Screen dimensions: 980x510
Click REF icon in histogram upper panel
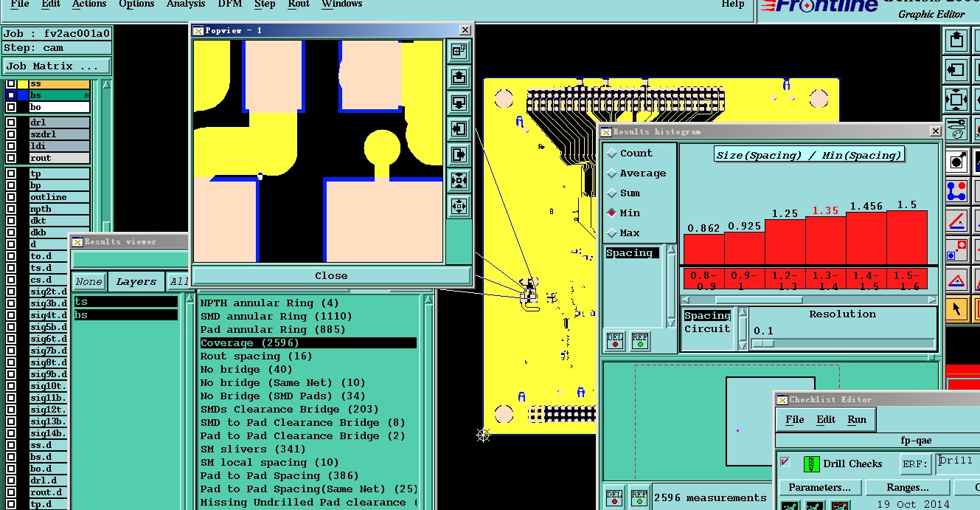coord(639,340)
